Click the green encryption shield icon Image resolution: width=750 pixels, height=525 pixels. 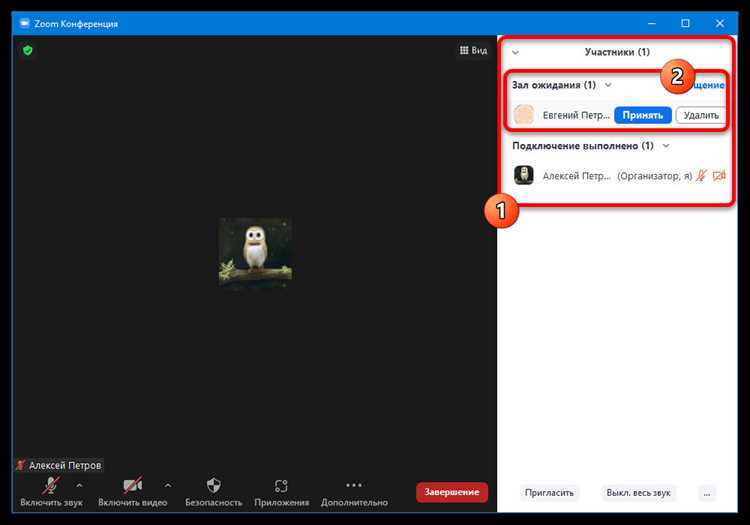coord(28,50)
